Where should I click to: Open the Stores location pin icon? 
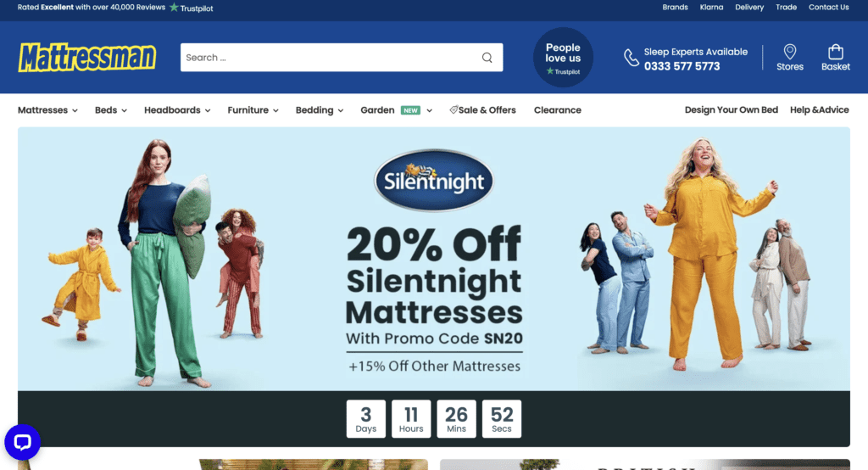[x=790, y=52]
